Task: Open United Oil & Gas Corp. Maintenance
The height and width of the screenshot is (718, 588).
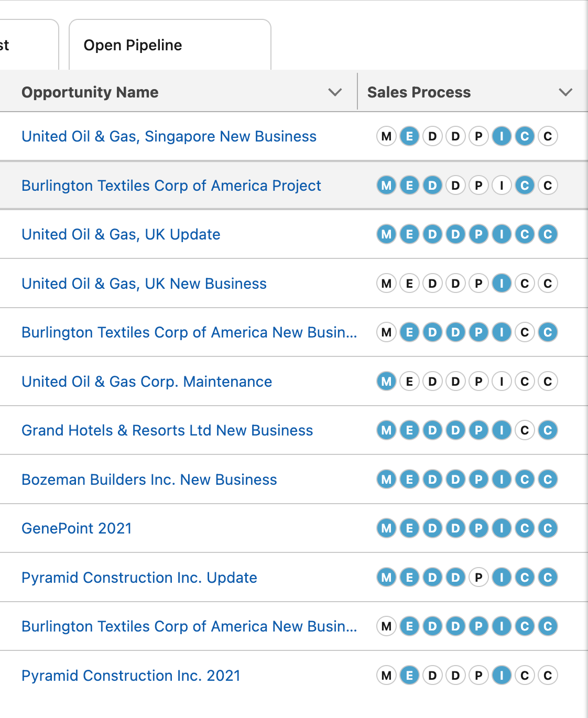Action: (147, 382)
